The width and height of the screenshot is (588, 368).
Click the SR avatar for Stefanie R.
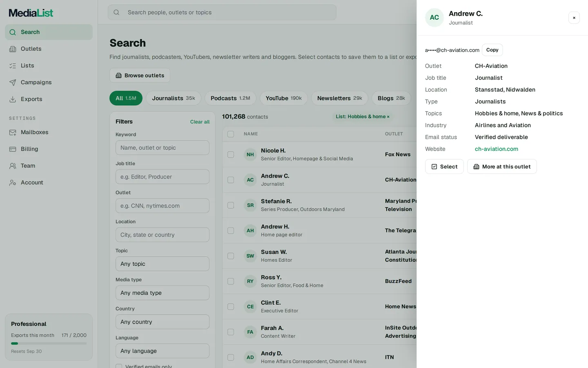pos(250,205)
